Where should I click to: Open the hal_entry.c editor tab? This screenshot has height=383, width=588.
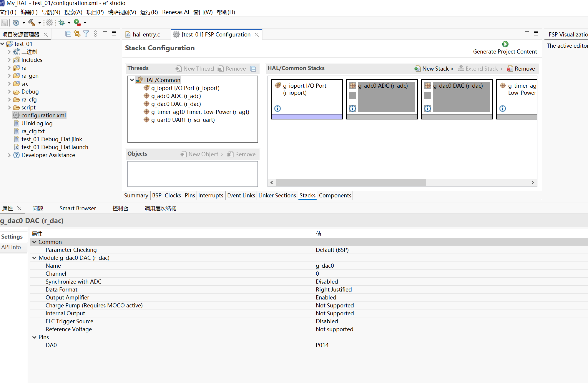(x=146, y=34)
